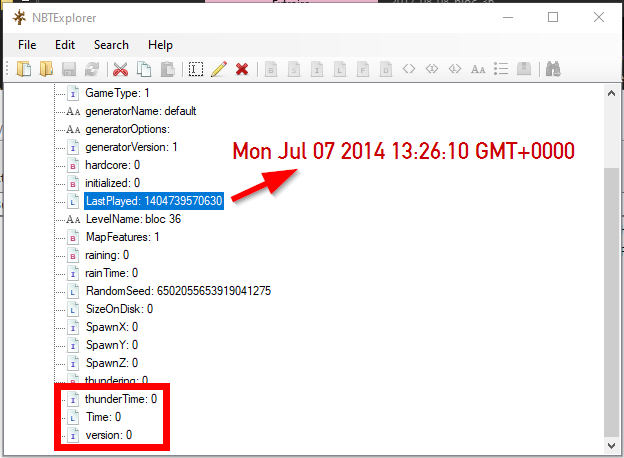Click the Delete red X icon
This screenshot has height=458, width=624.
point(242,69)
